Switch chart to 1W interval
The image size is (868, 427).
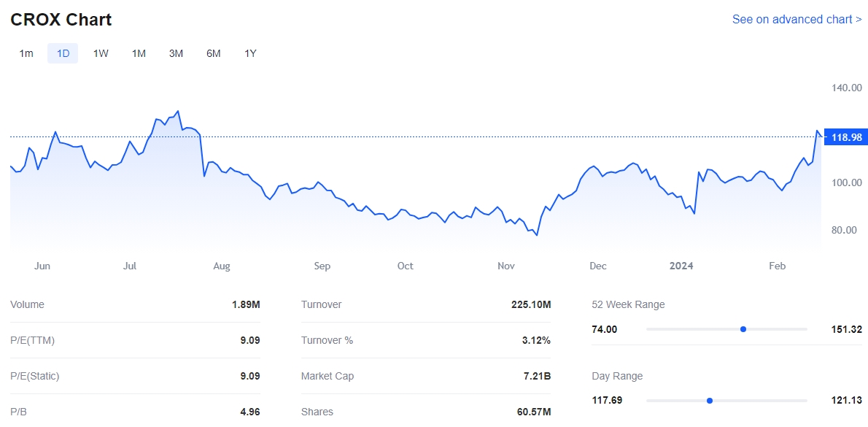pyautogui.click(x=101, y=53)
